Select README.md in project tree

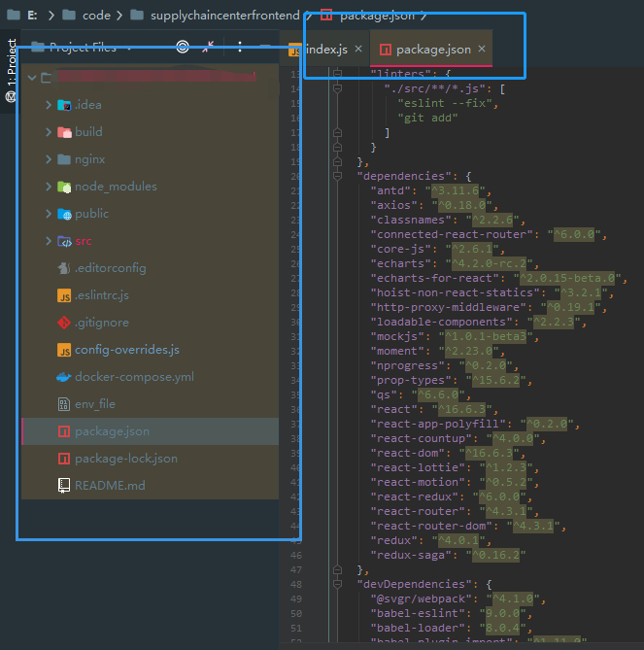pos(110,486)
